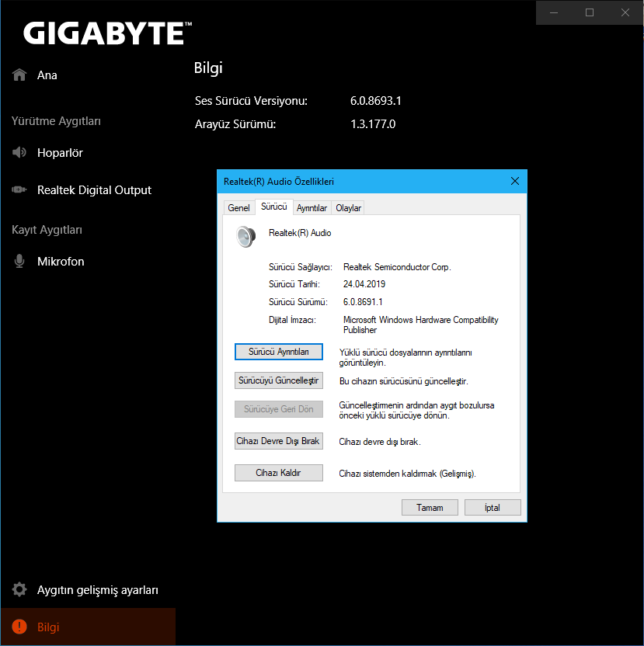Click 'Cihazı sistemden kaldırmak (Gelişmiş).' text

click(407, 474)
